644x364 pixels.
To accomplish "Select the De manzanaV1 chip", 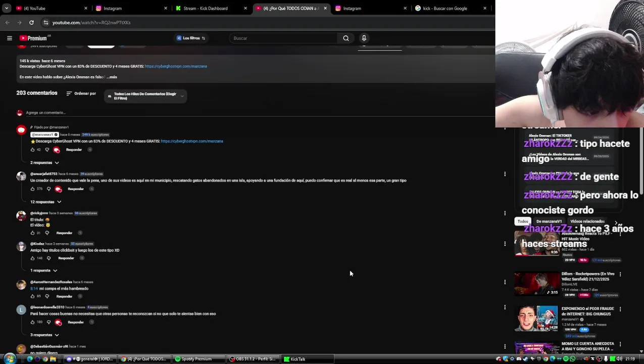I will click(549, 221).
